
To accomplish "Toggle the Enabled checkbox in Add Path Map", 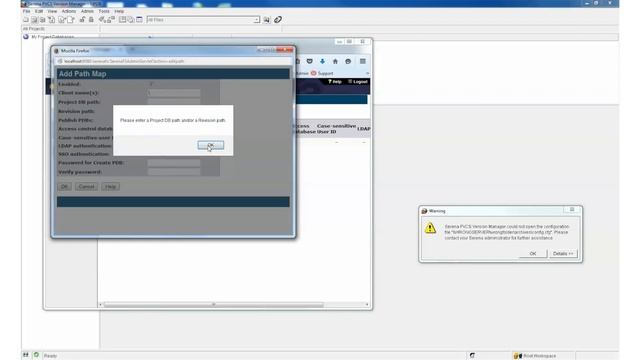I will (x=151, y=84).
